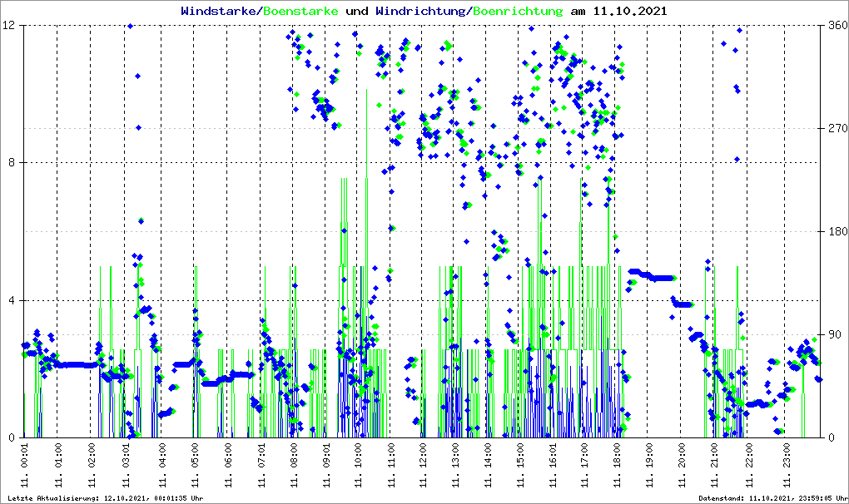Screen dimensions: 849x504
Task: Click time axis label '11. 06:00'
Action: (227, 465)
